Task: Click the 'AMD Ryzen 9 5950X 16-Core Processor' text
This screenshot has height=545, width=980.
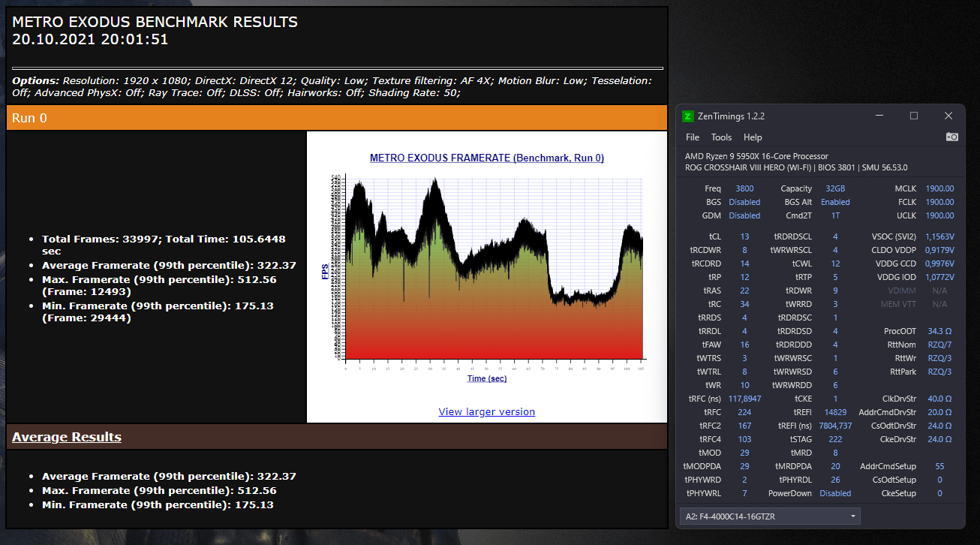Action: [756, 156]
